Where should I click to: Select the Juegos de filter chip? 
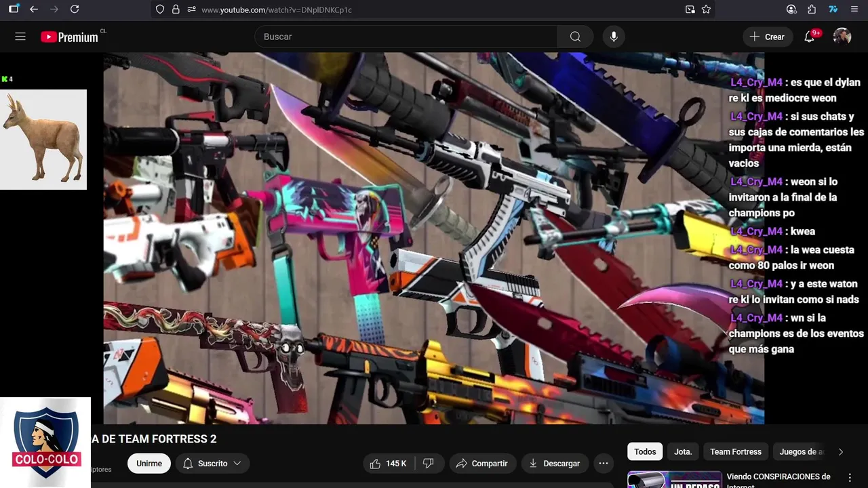(x=802, y=451)
